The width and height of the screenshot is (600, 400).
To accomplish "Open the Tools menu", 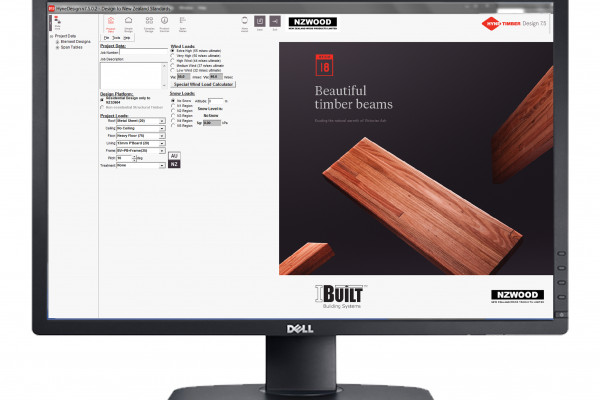I will (116, 38).
